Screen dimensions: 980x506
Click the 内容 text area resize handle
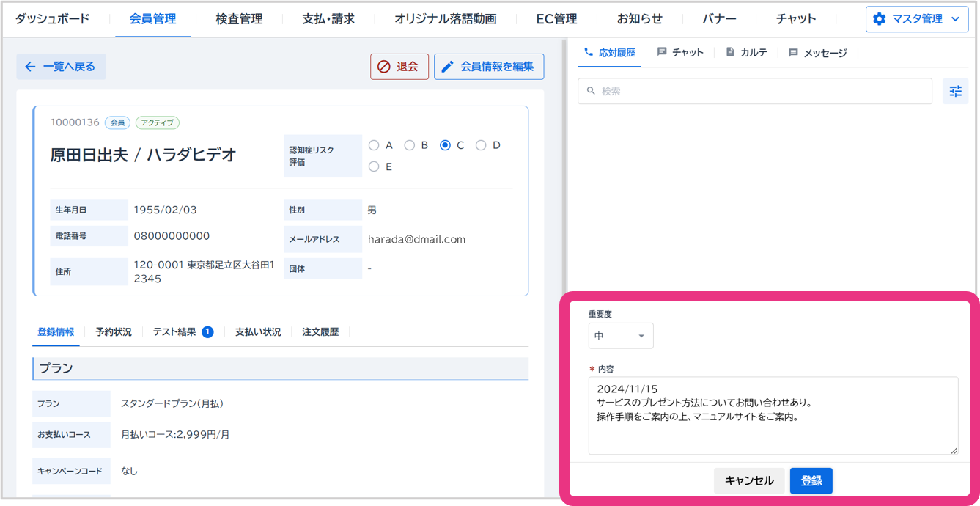point(954,450)
